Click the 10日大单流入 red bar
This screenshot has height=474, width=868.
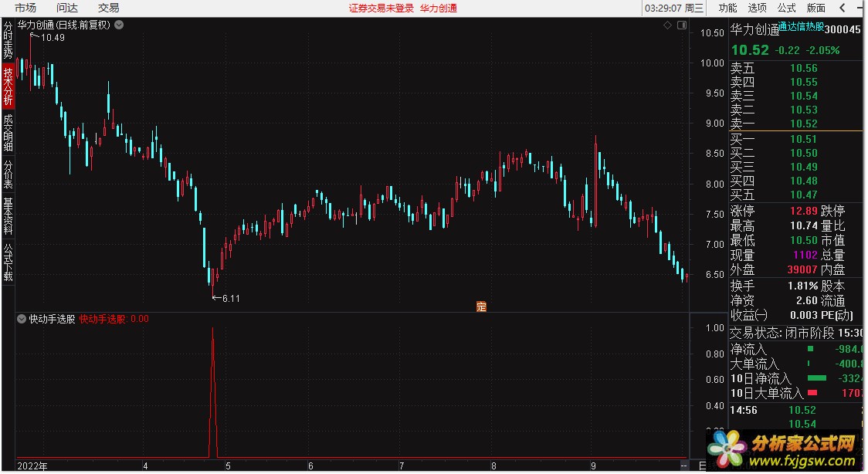click(812, 393)
